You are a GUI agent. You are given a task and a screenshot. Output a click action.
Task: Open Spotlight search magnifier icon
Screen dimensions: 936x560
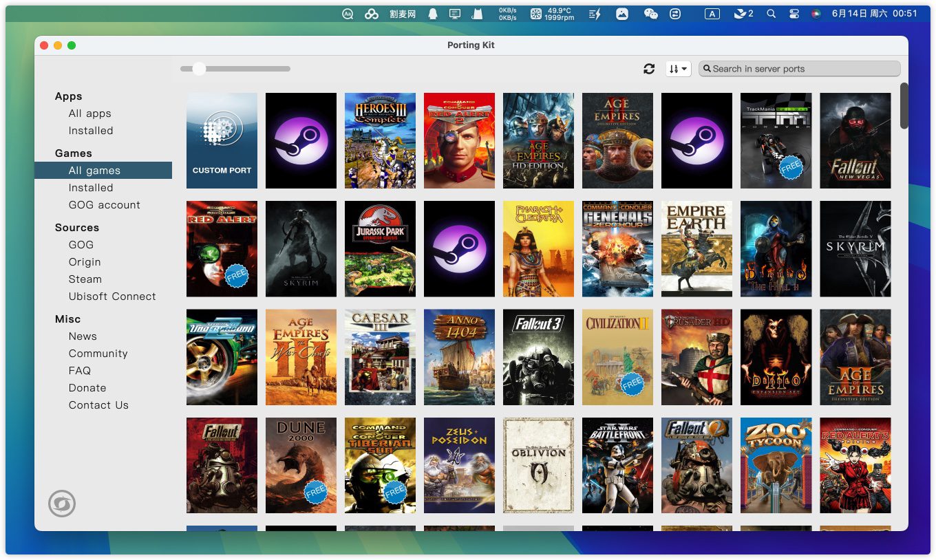click(771, 14)
